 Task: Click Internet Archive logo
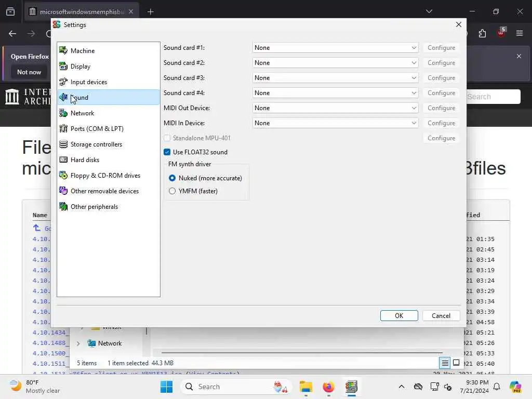tap(12, 97)
